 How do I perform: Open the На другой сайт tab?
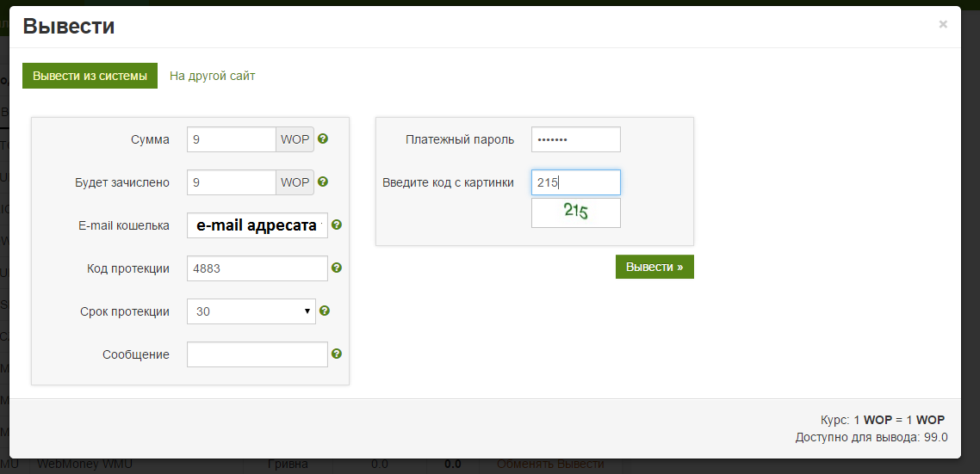coord(212,76)
